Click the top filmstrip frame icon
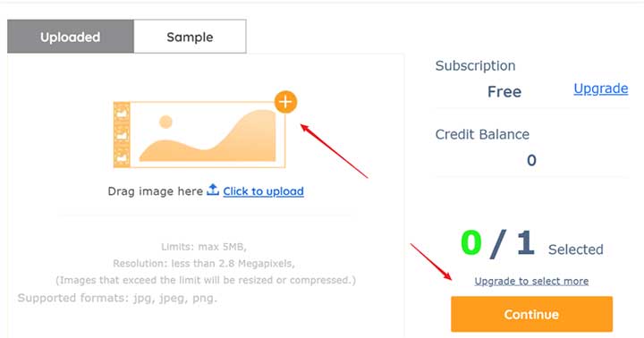This screenshot has width=644, height=338. 122,113
